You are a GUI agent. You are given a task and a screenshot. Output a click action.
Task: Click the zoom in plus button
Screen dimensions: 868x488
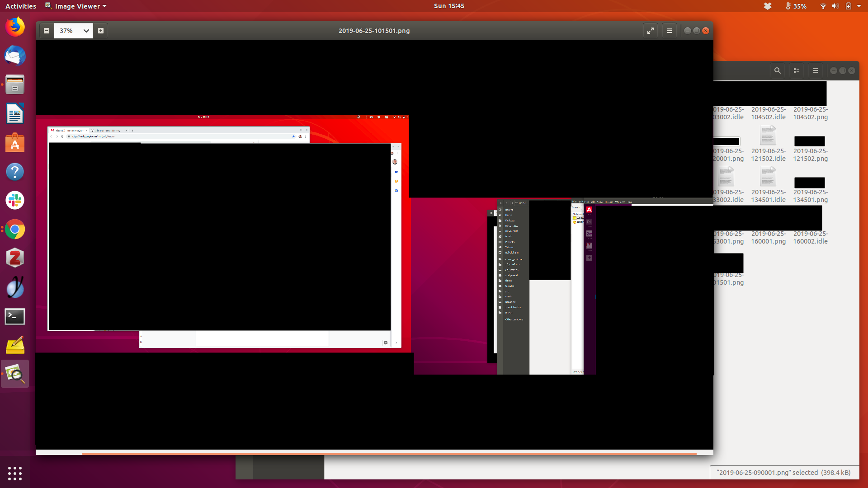pyautogui.click(x=101, y=31)
